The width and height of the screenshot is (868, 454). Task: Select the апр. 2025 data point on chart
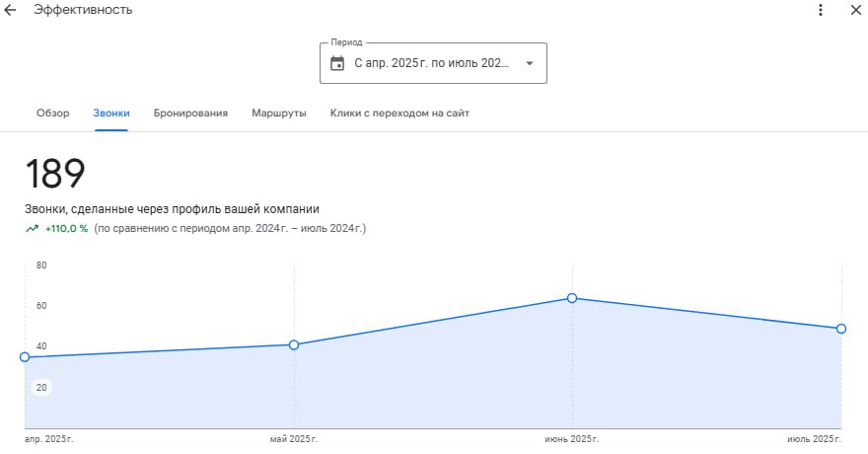pos(25,357)
